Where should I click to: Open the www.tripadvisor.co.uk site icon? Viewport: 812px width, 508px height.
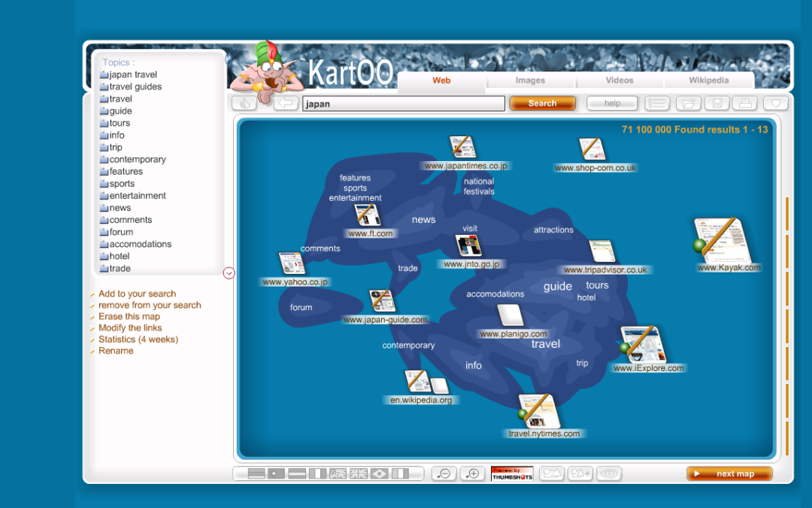(602, 251)
